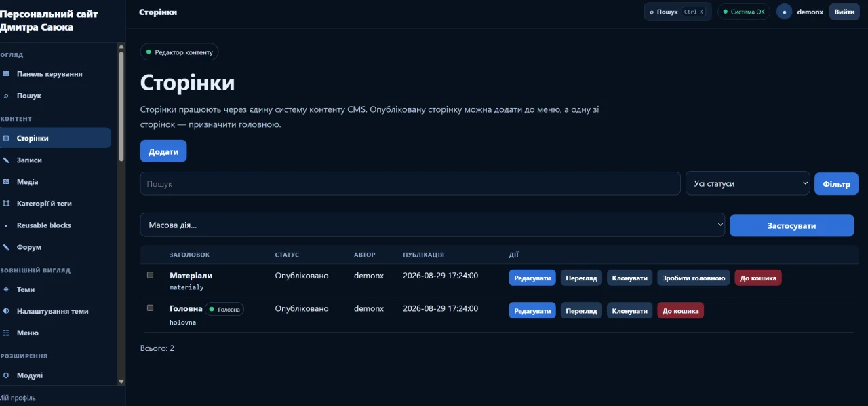Click the sidebar scrollbar down arrow
The image size is (868, 406).
pyautogui.click(x=121, y=382)
